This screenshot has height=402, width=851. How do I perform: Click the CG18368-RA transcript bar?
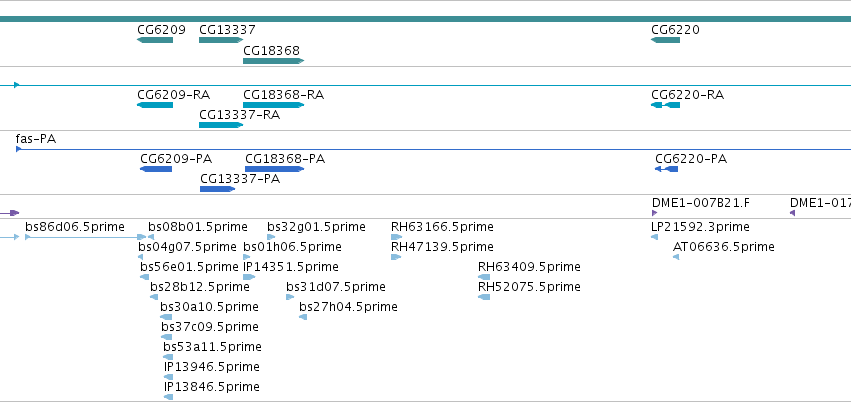(x=274, y=105)
